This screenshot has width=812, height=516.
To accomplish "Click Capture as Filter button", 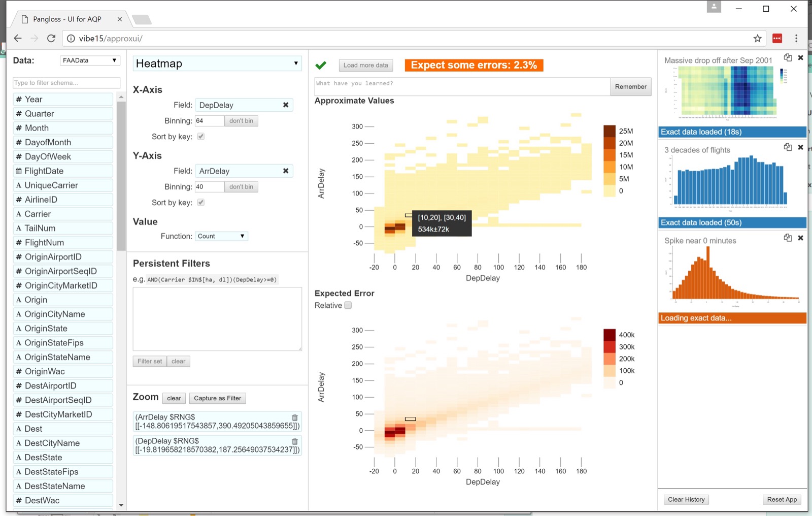I will 217,398.
